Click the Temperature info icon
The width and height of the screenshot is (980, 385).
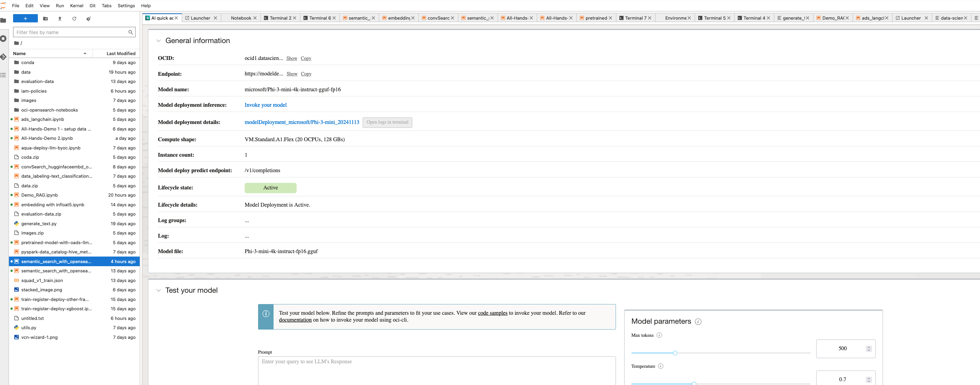660,366
